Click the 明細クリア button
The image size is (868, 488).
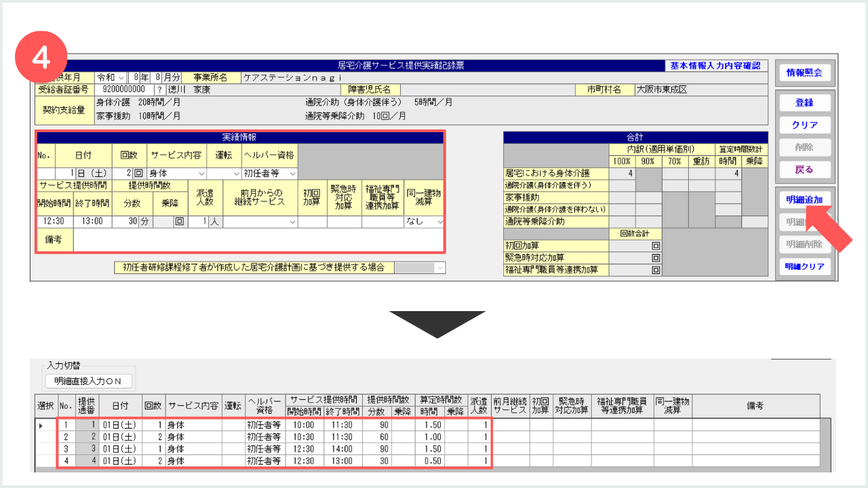coord(804,266)
